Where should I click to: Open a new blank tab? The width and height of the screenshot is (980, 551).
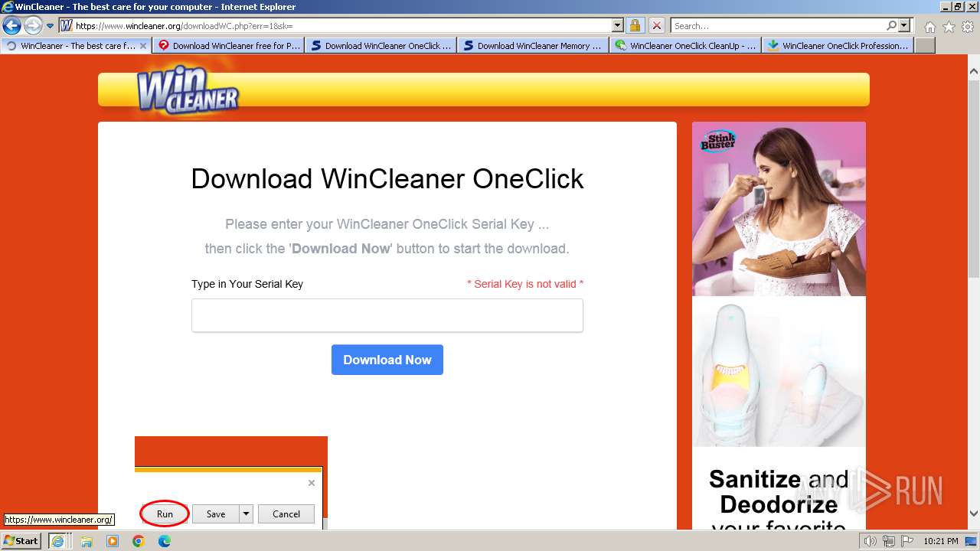(x=925, y=46)
